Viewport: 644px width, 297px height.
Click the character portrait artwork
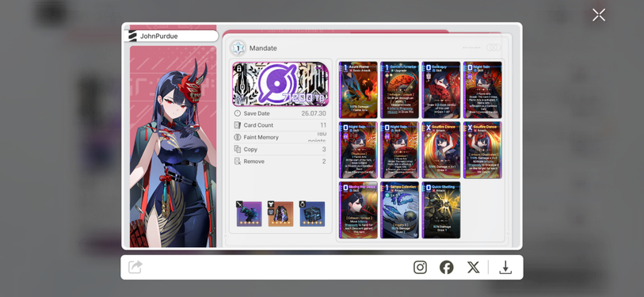(173, 147)
